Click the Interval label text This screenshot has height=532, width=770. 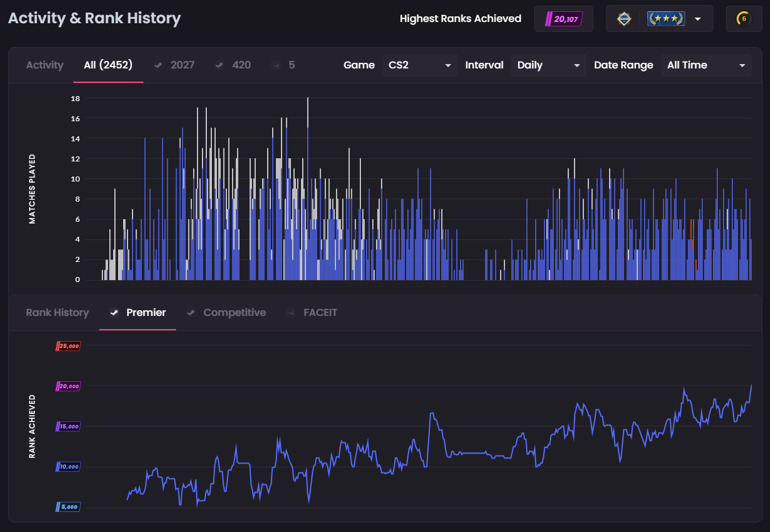[484, 65]
